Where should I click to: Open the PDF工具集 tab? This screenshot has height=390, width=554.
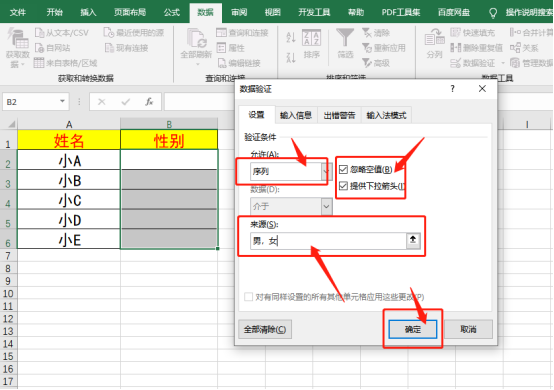pyautogui.click(x=401, y=12)
